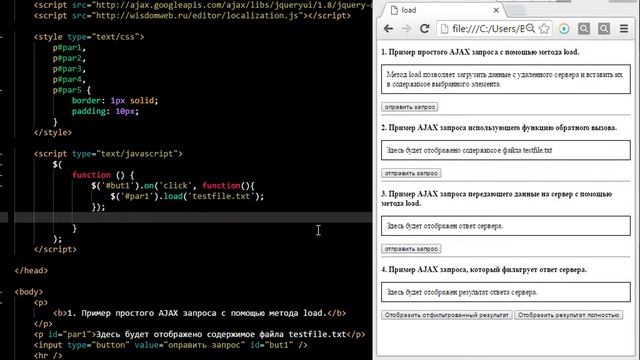The image size is (640, 360).
Task: Click the <b>1. Пример простого AJAX line in code
Action: pyautogui.click(x=200, y=313)
